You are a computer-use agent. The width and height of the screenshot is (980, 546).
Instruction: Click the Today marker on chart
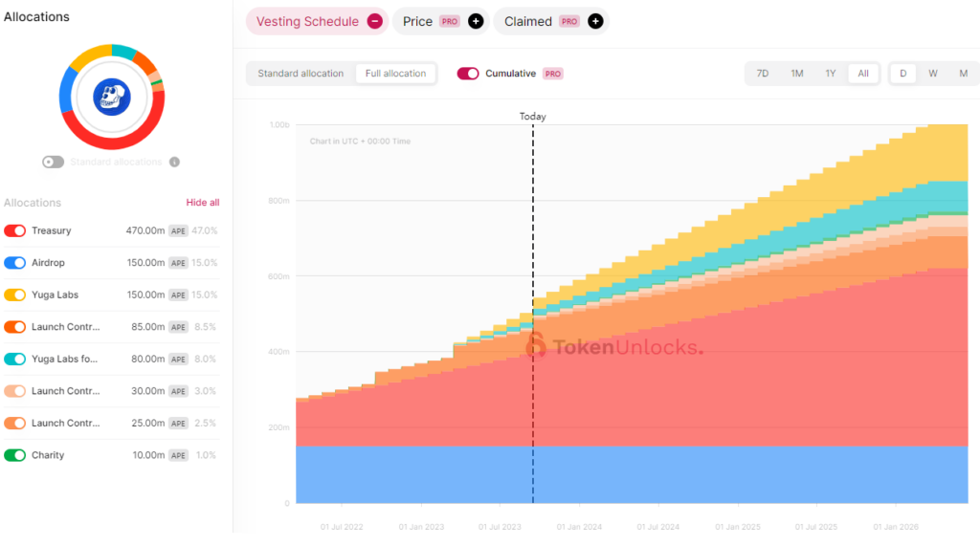pos(533,117)
